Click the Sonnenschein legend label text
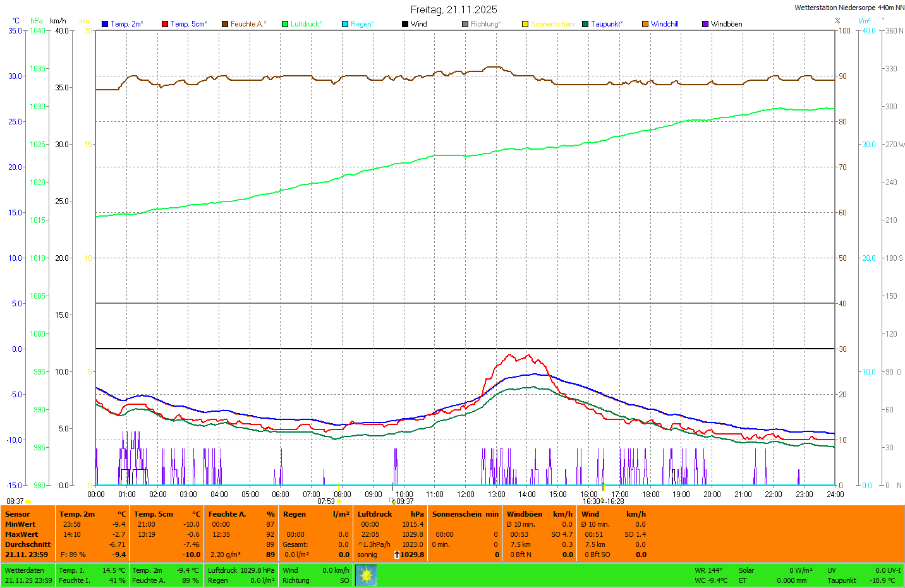Screen dimensions: 905x588 [552, 24]
